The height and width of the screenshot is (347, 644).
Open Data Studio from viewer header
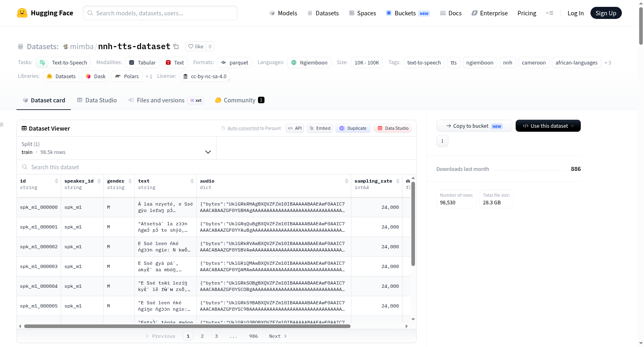pyautogui.click(x=393, y=128)
